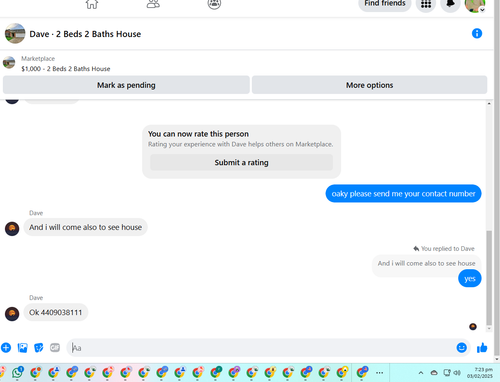Click the conversation scrollbar down arrow
This screenshot has height=382, width=500.
[489, 328]
